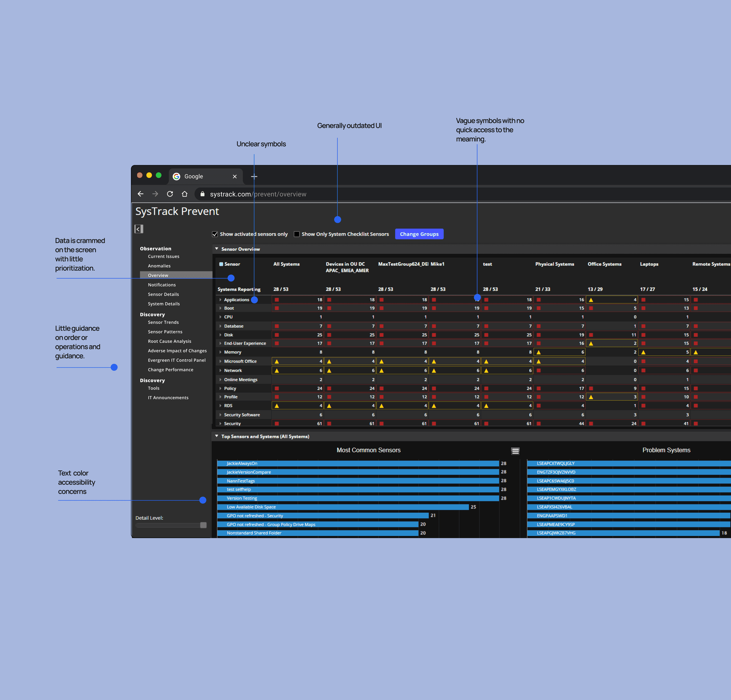Click the Detail Level slider handle
The height and width of the screenshot is (700, 731).
[x=203, y=525]
